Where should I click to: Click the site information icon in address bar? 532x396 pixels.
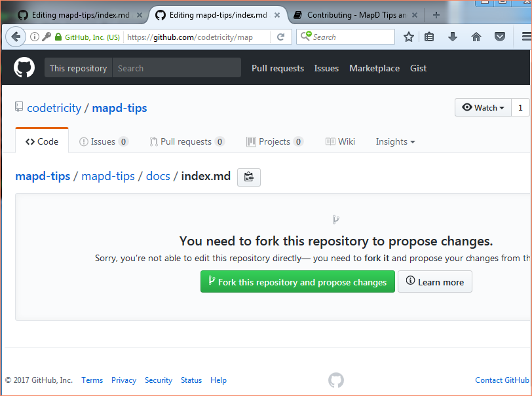[x=35, y=37]
